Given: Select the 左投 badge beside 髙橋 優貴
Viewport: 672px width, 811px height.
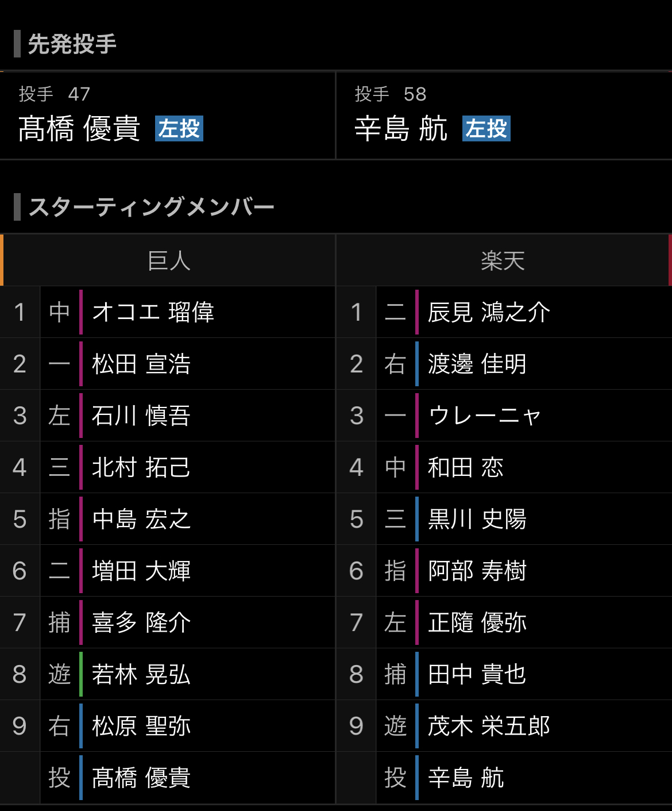Looking at the screenshot, I should [179, 129].
